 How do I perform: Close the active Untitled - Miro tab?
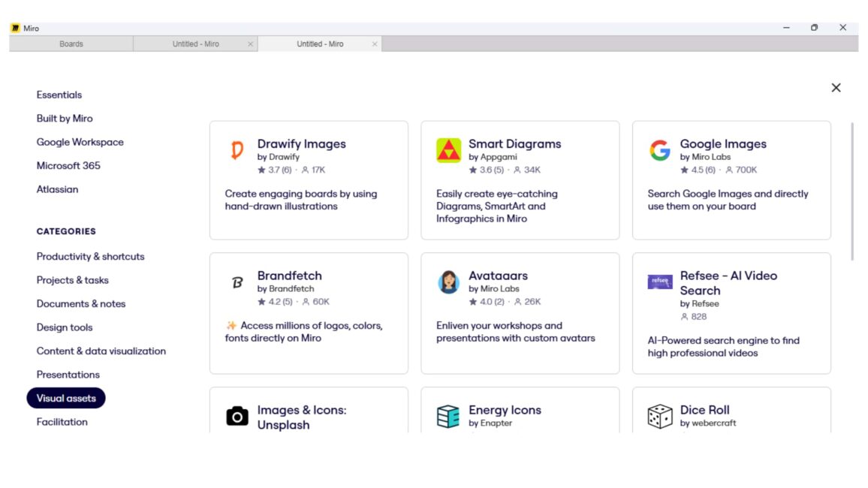pyautogui.click(x=375, y=44)
